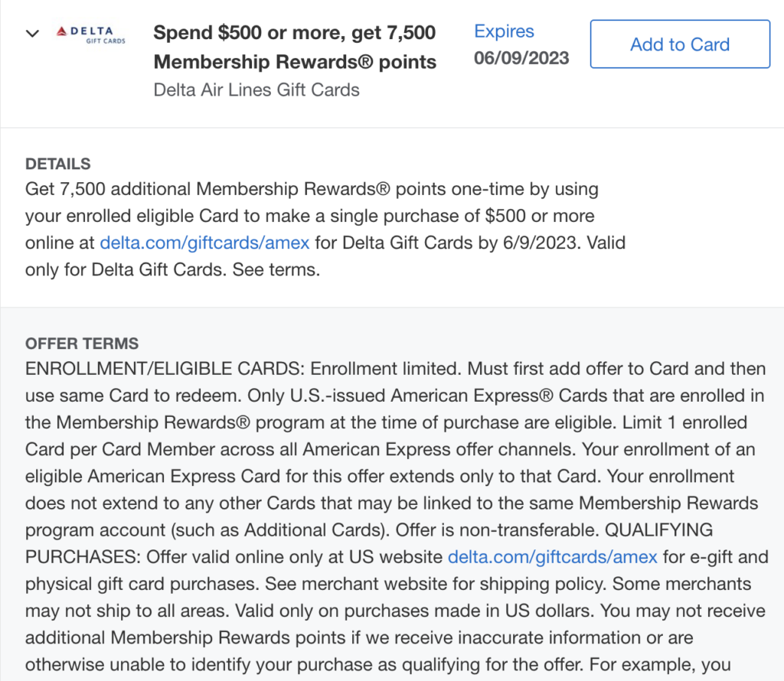The height and width of the screenshot is (681, 784).
Task: Click the DETAILS section heading
Action: (58, 164)
